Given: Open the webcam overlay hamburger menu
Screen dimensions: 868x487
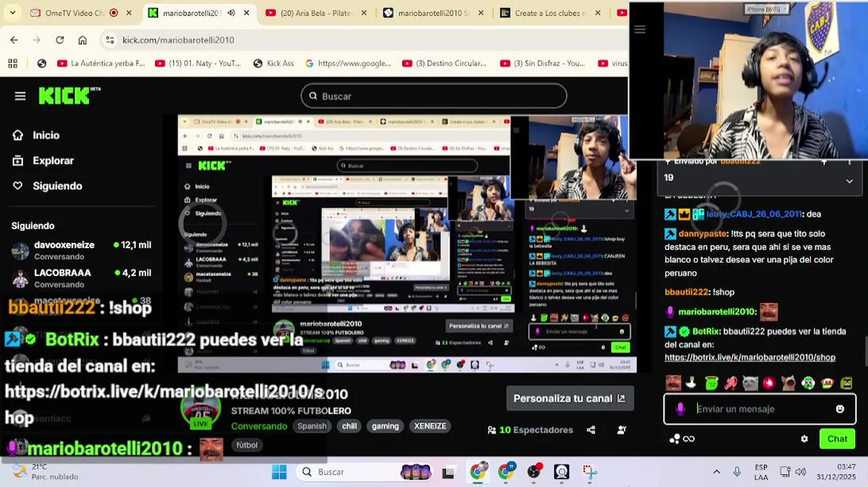Looking at the screenshot, I should (640, 29).
